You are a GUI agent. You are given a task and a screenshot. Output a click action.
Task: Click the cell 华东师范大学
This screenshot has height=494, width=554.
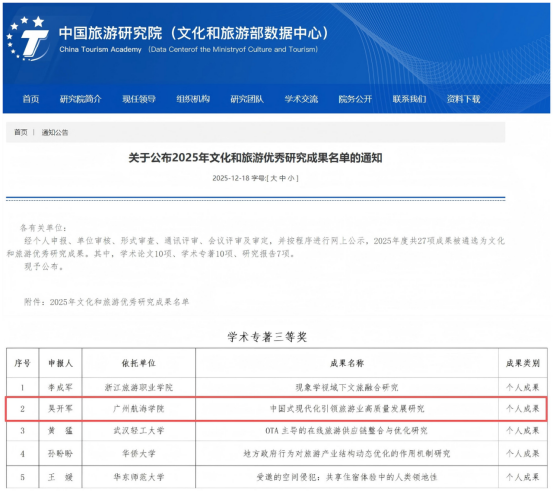[138, 477]
